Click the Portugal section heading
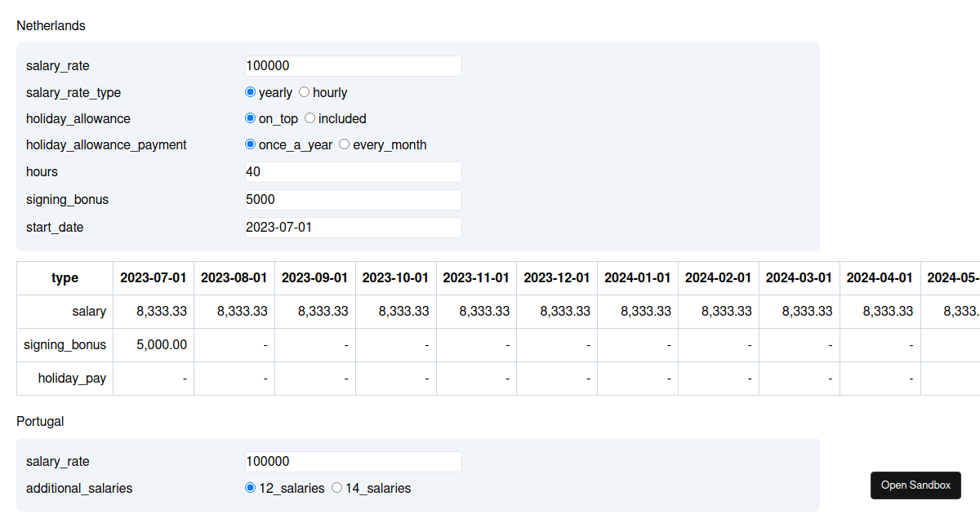Image resolution: width=980 pixels, height=514 pixels. (x=40, y=421)
